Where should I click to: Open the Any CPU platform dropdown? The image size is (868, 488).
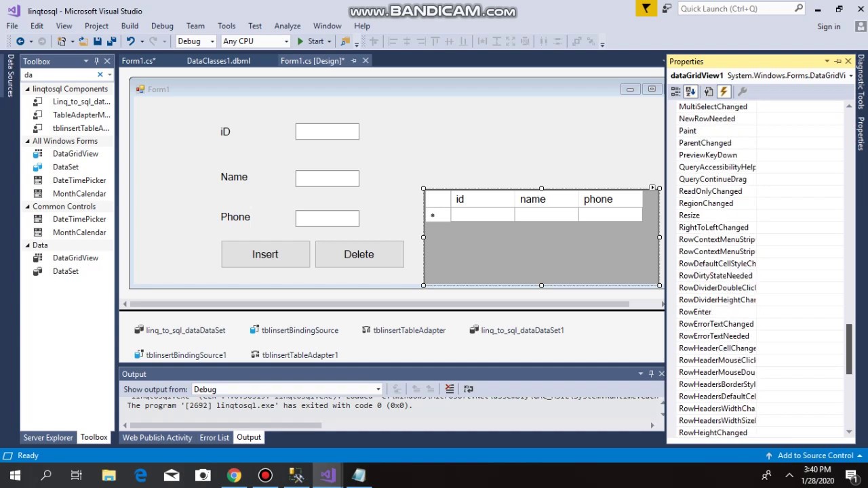(x=285, y=41)
